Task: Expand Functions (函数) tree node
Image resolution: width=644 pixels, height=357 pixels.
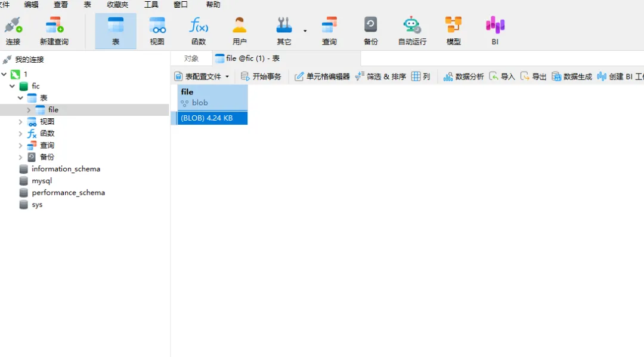Action: [x=20, y=134]
